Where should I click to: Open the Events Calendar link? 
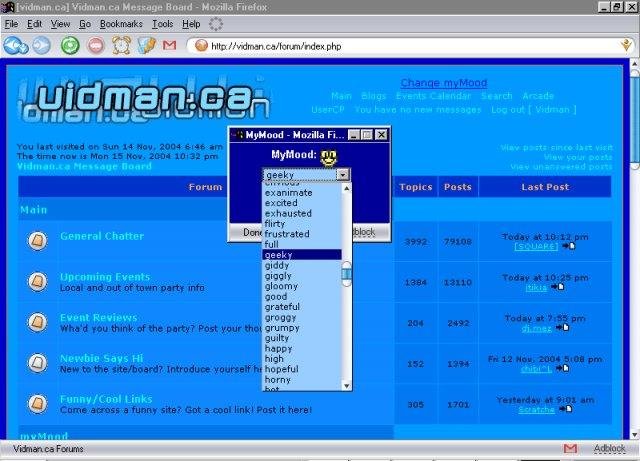click(433, 96)
